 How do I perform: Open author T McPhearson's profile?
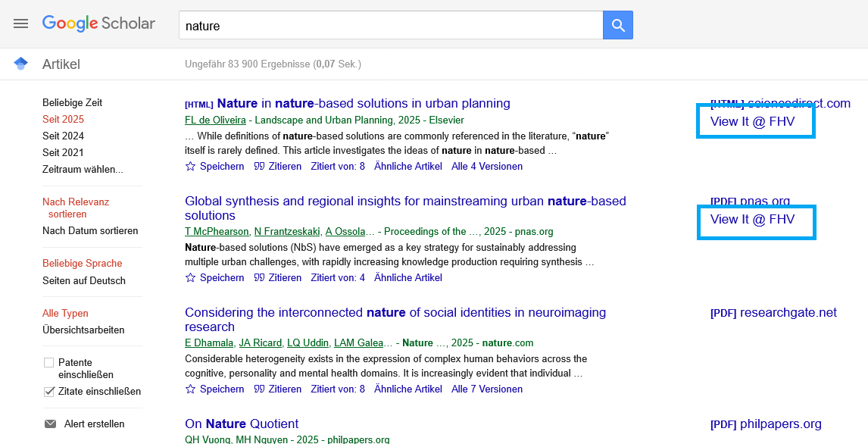(x=217, y=232)
